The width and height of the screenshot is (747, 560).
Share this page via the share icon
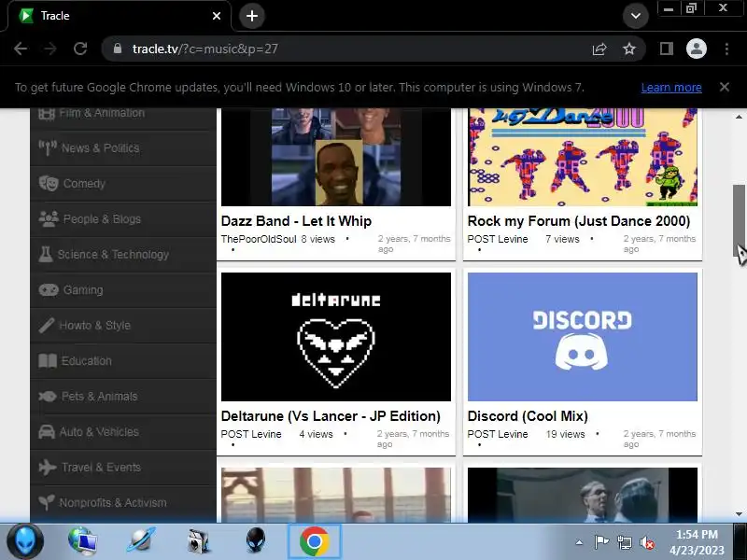pyautogui.click(x=599, y=49)
